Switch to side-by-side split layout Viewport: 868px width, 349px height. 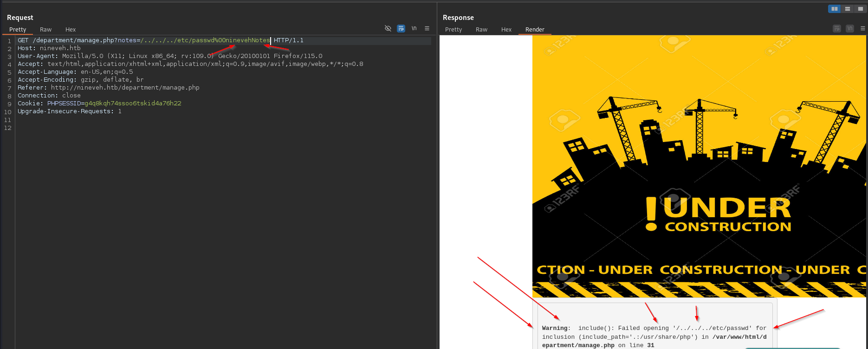[834, 9]
